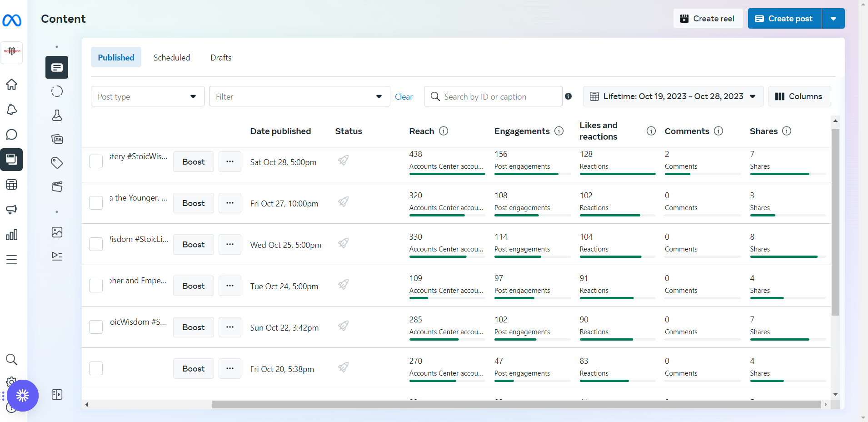Click the Search magnifier in left sidebar
This screenshot has height=422, width=868.
click(x=12, y=360)
